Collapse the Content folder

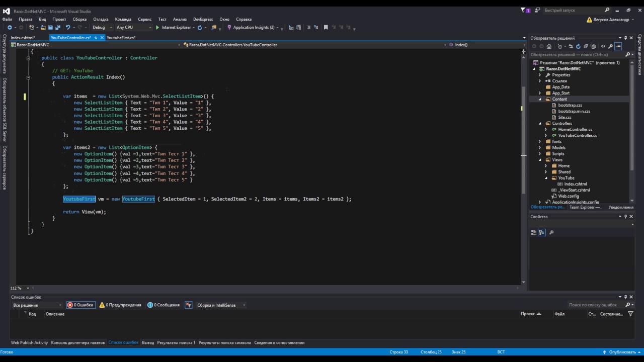540,99
